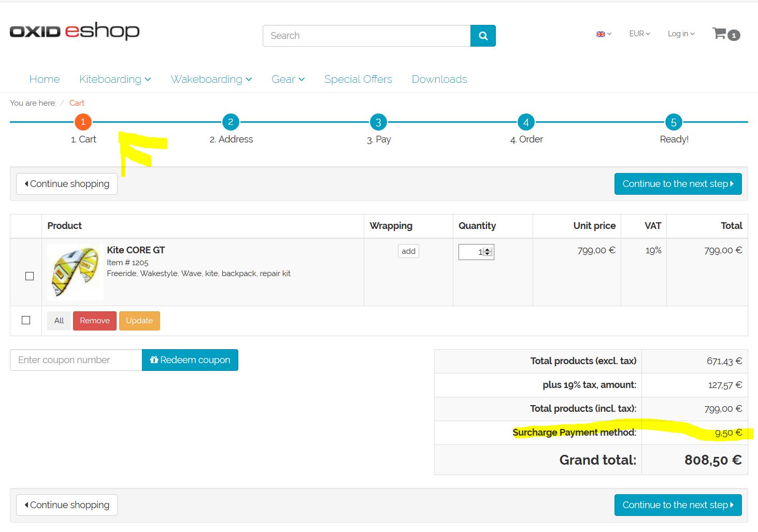Viewport: 758px width, 532px height.
Task: Expand the EUR currency dropdown
Action: point(639,34)
